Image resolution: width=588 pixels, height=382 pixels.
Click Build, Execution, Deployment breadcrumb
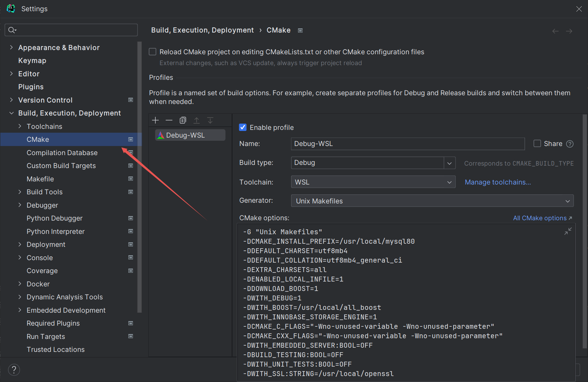click(203, 30)
